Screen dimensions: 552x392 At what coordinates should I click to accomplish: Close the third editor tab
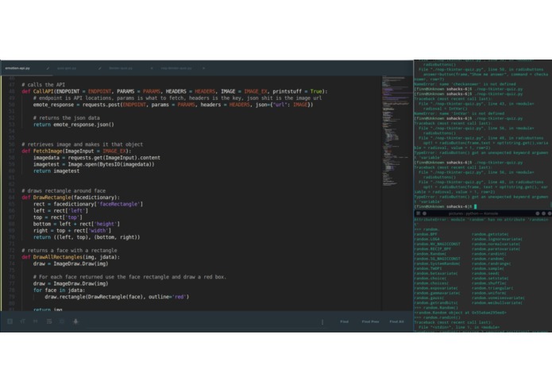click(152, 68)
